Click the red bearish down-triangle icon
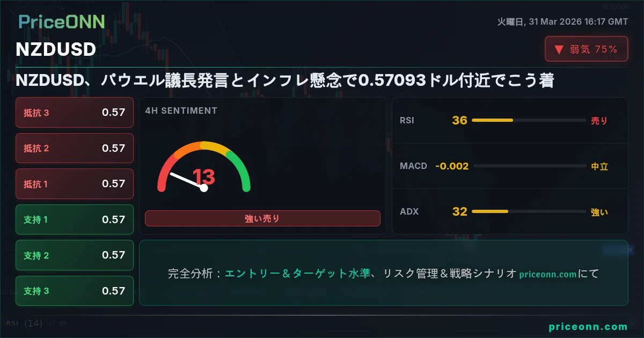The width and height of the screenshot is (644, 338). click(x=559, y=49)
